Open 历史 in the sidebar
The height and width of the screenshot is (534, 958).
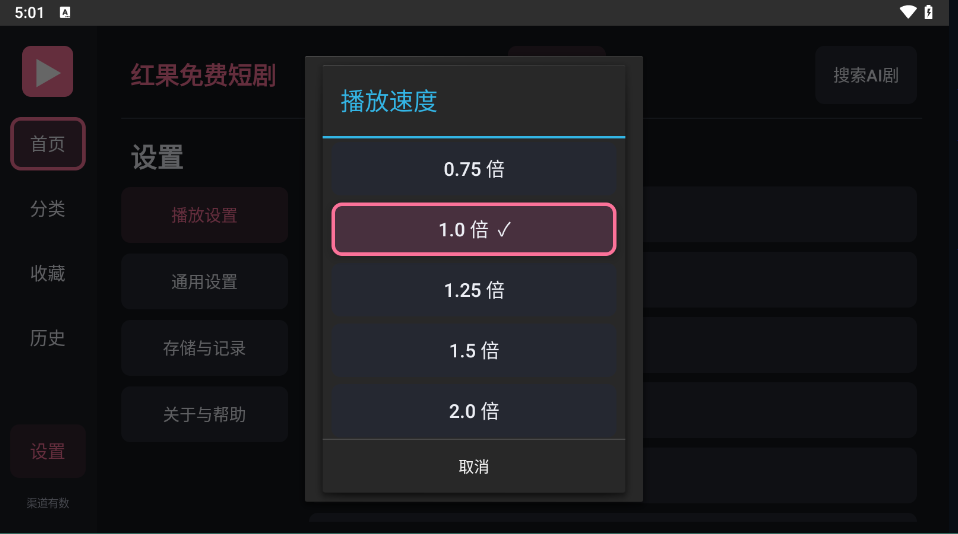[48, 338]
